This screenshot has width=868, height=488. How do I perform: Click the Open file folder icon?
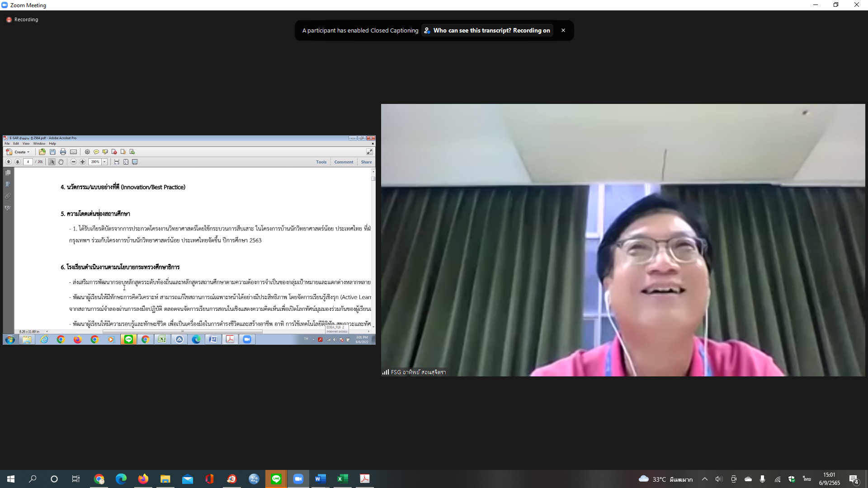pyautogui.click(x=42, y=152)
